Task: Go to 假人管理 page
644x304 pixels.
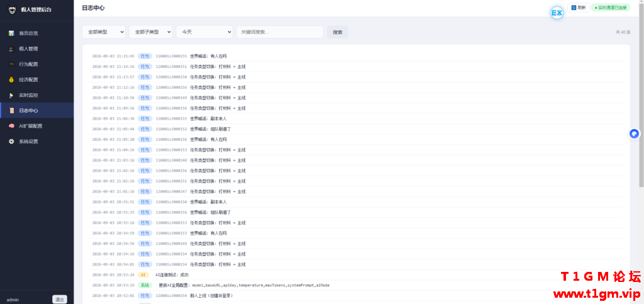Action: (x=37, y=49)
